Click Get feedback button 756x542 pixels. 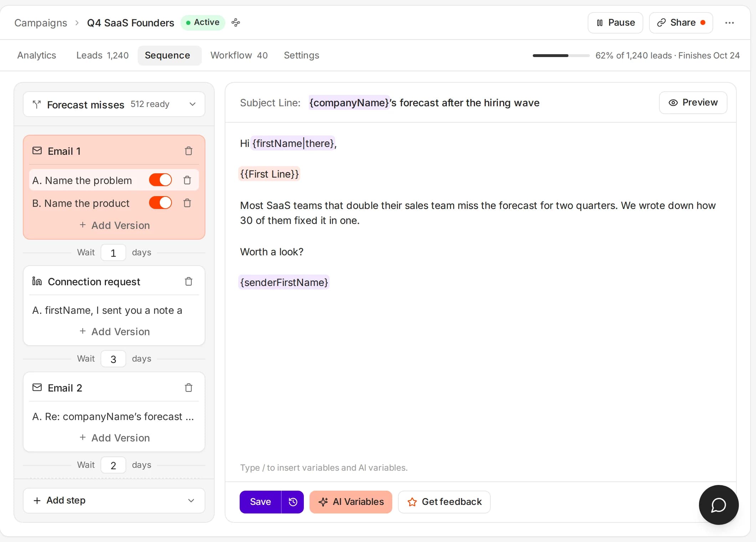(444, 502)
